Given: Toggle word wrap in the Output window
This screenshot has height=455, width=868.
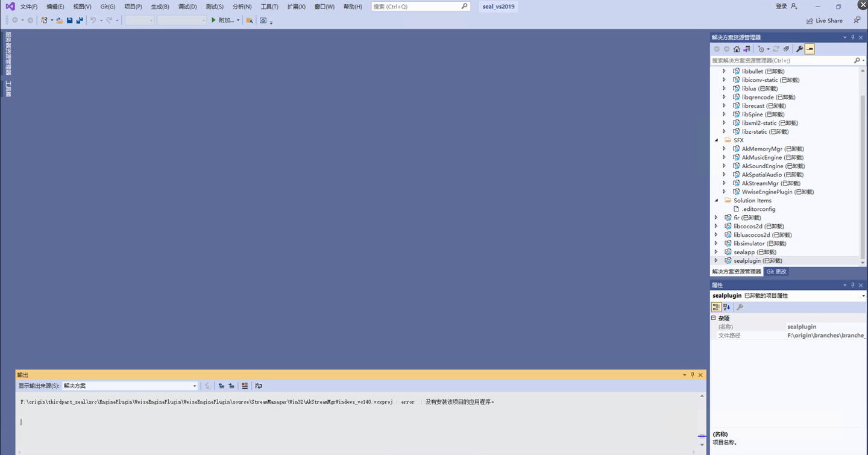Looking at the screenshot, I should click(x=257, y=386).
